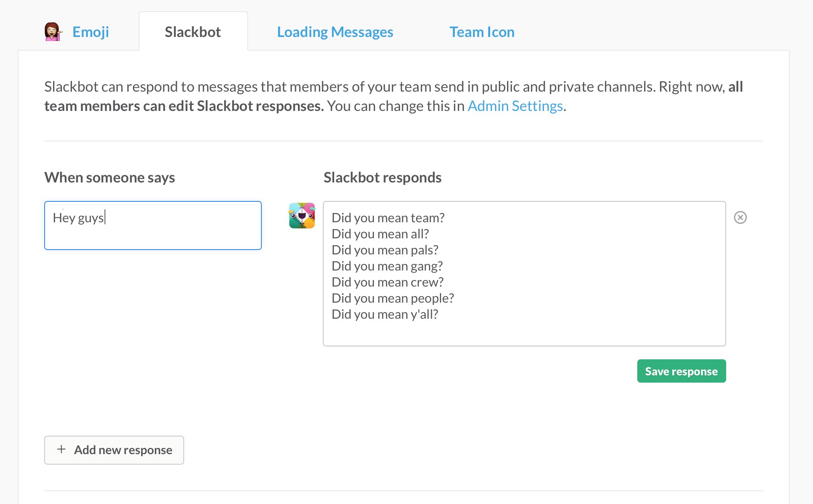
Task: Click the line "Did you mean pals?"
Action: [385, 250]
